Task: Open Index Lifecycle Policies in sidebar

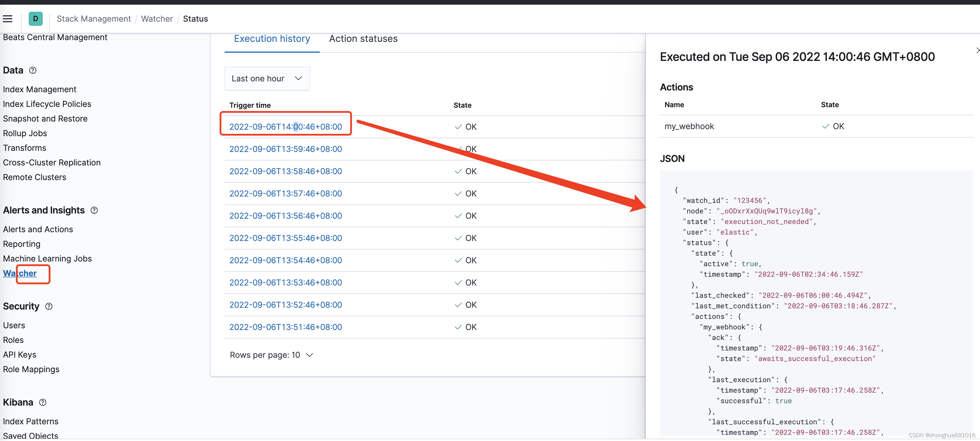Action: (x=47, y=104)
